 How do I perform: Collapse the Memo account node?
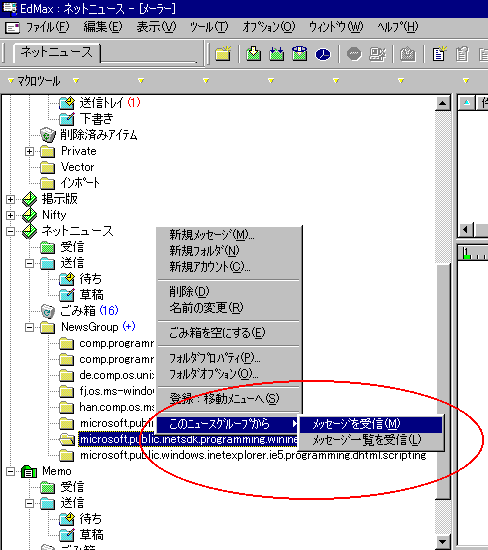[11, 472]
